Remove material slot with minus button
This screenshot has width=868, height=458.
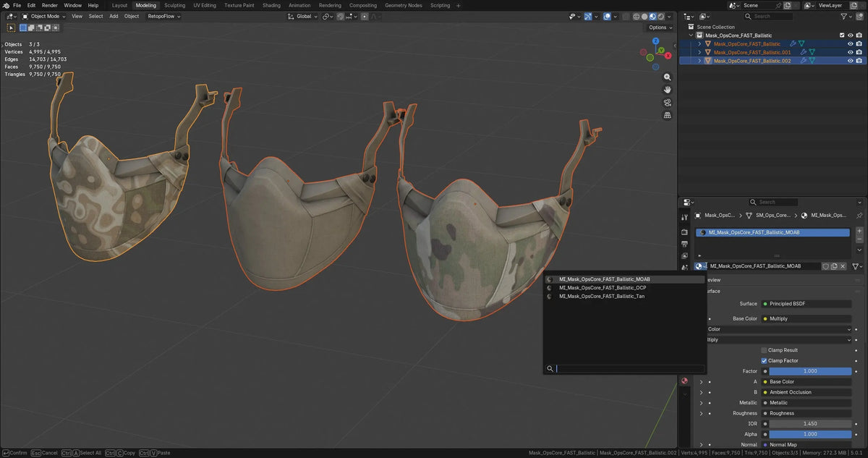click(x=859, y=239)
